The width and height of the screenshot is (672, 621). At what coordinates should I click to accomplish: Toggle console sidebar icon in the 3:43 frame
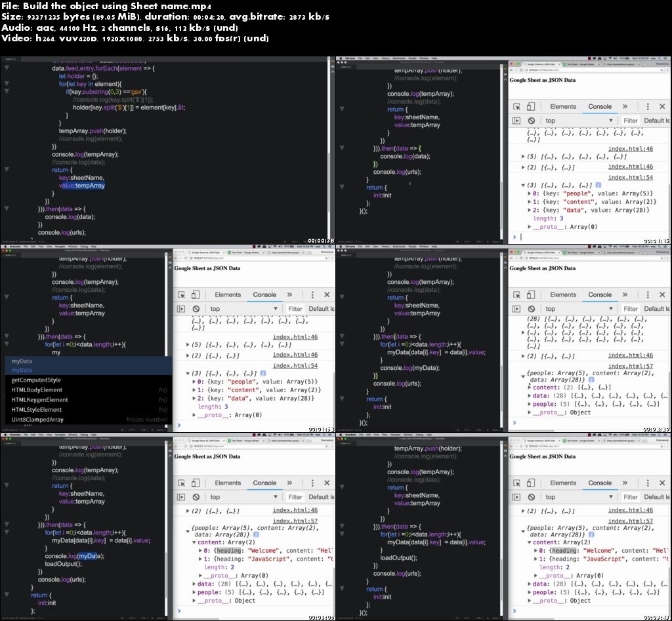[x=516, y=497]
